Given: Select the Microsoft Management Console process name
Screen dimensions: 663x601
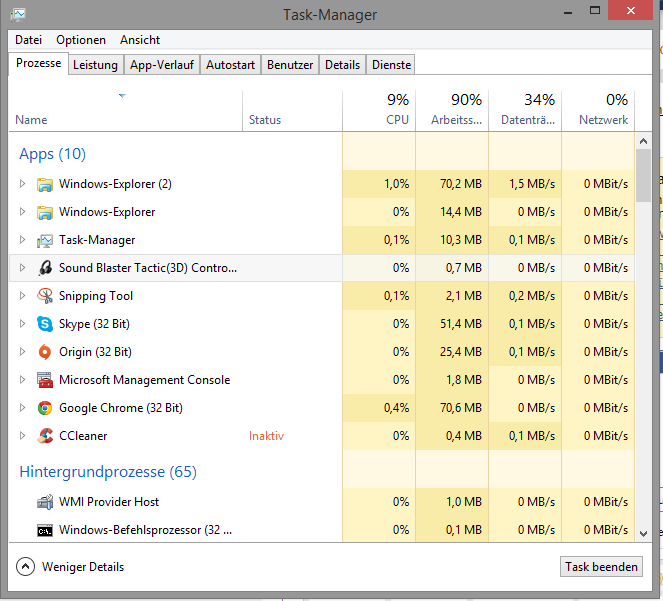Looking at the screenshot, I should [145, 380].
